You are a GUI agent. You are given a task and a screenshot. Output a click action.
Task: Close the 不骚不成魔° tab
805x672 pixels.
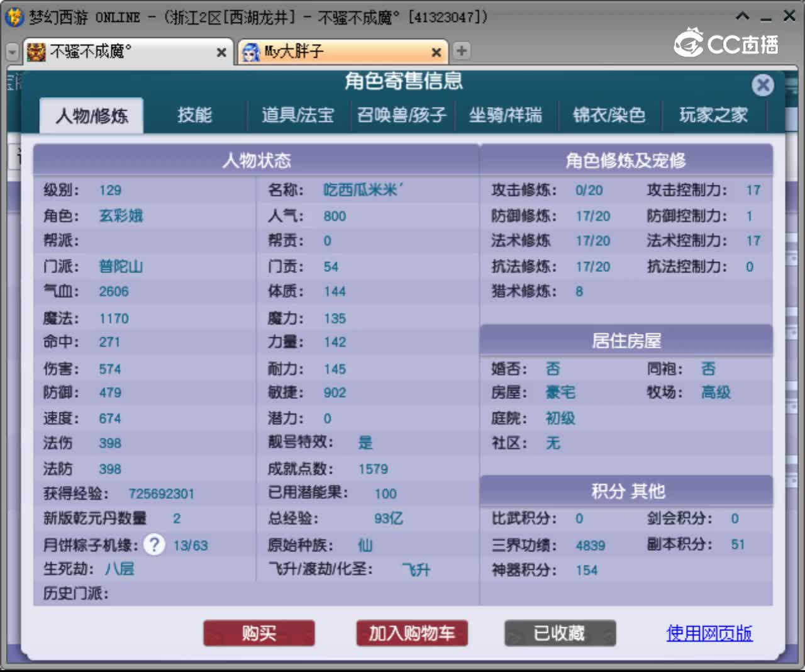pos(221,52)
